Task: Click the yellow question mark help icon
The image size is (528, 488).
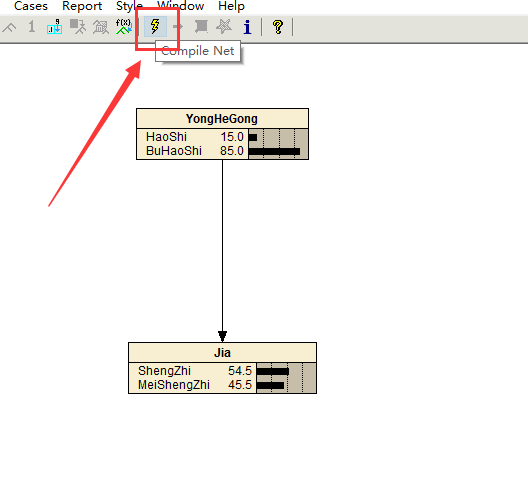Action: (278, 27)
